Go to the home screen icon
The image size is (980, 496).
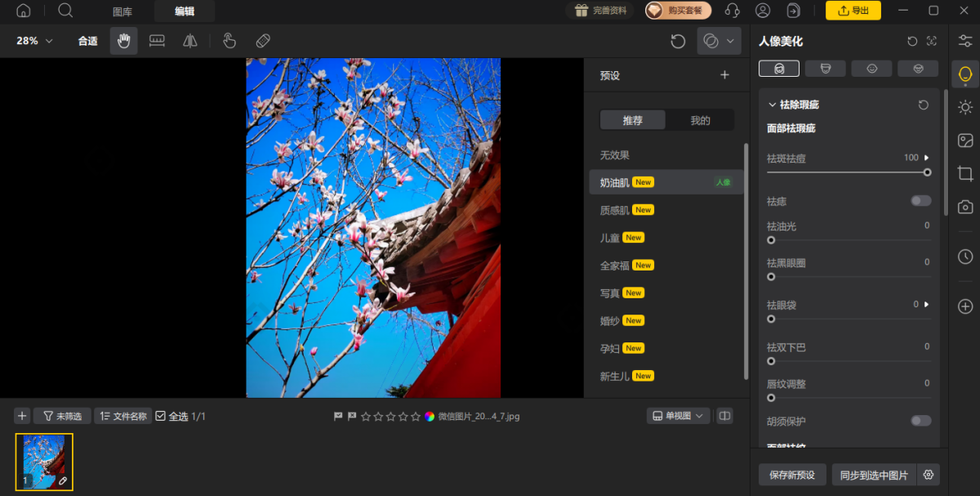tap(23, 11)
